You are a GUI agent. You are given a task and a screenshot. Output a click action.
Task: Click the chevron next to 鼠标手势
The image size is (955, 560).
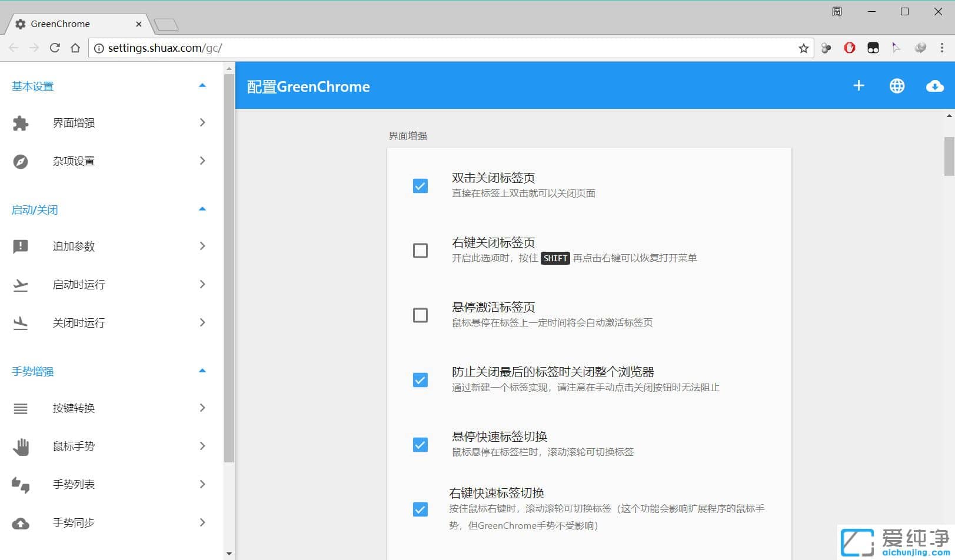202,446
